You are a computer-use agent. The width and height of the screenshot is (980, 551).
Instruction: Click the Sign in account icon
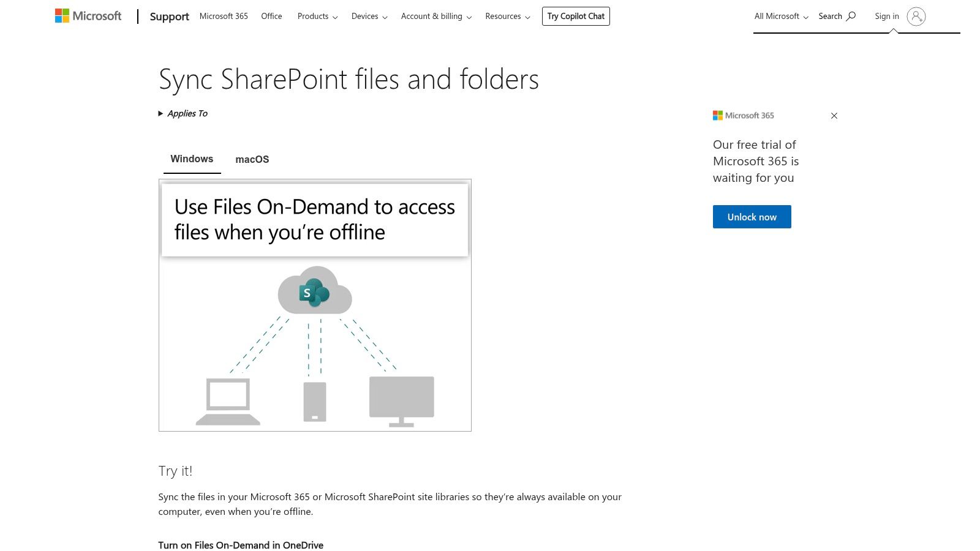pyautogui.click(x=914, y=17)
